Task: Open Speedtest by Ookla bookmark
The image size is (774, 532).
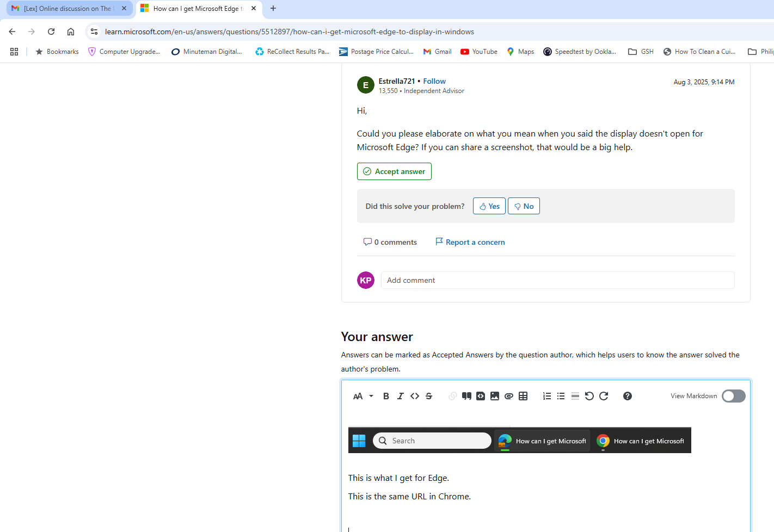Action: click(x=580, y=52)
